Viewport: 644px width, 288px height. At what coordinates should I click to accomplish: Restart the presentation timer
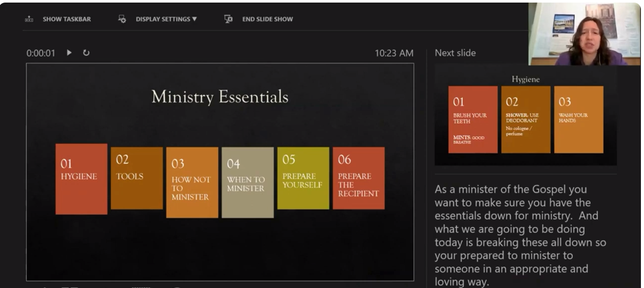click(x=86, y=53)
